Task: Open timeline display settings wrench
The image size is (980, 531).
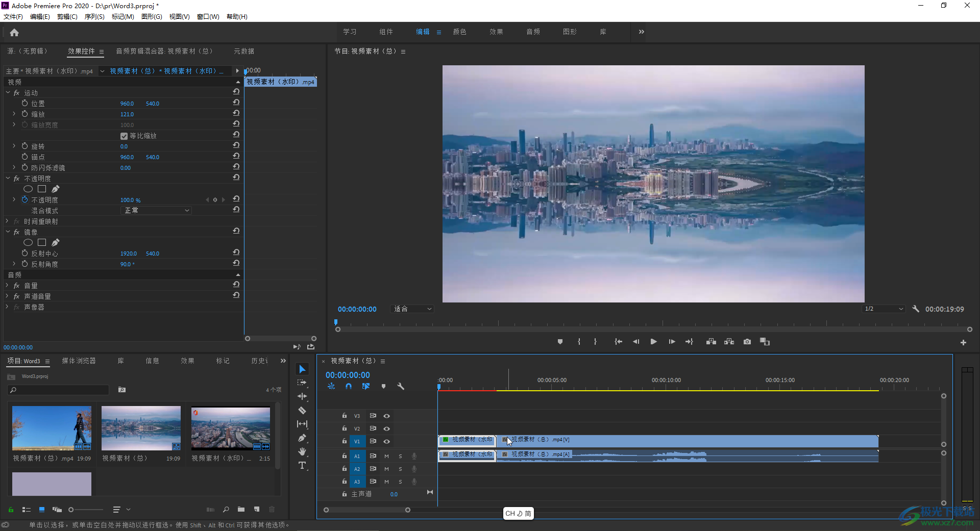Action: click(401, 387)
